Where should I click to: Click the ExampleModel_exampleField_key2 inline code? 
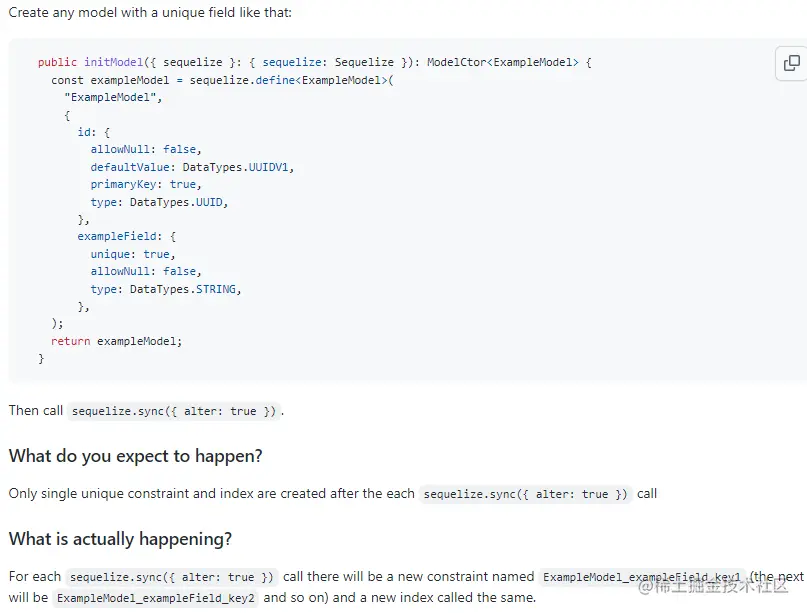[x=156, y=598]
